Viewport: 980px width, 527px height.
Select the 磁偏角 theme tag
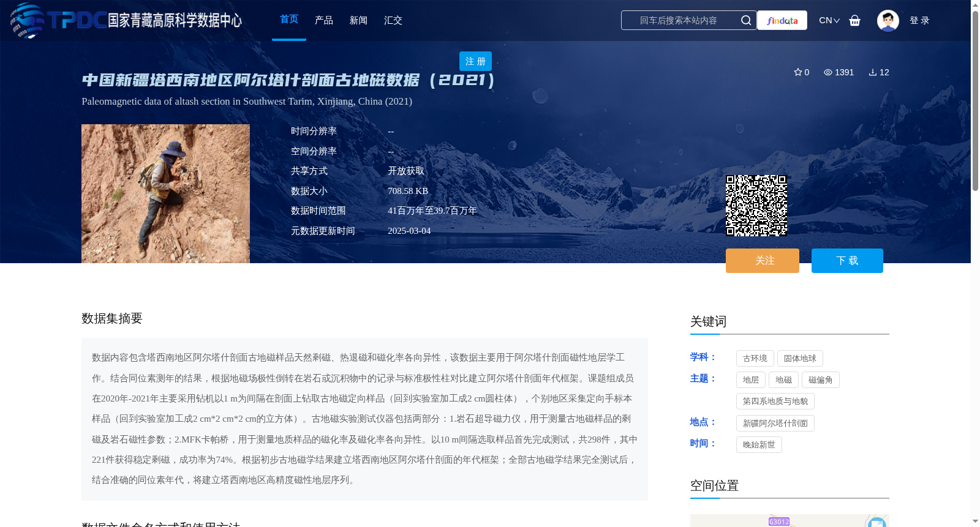coord(821,380)
